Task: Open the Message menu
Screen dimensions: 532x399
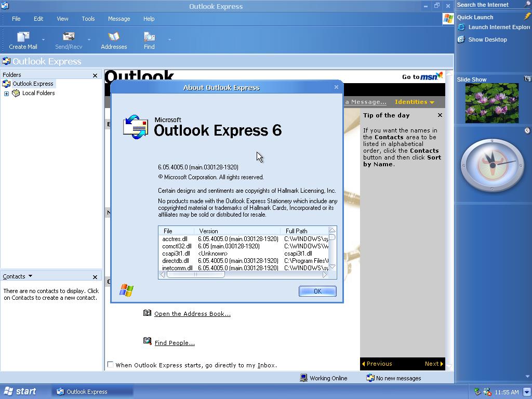Action: (x=119, y=19)
